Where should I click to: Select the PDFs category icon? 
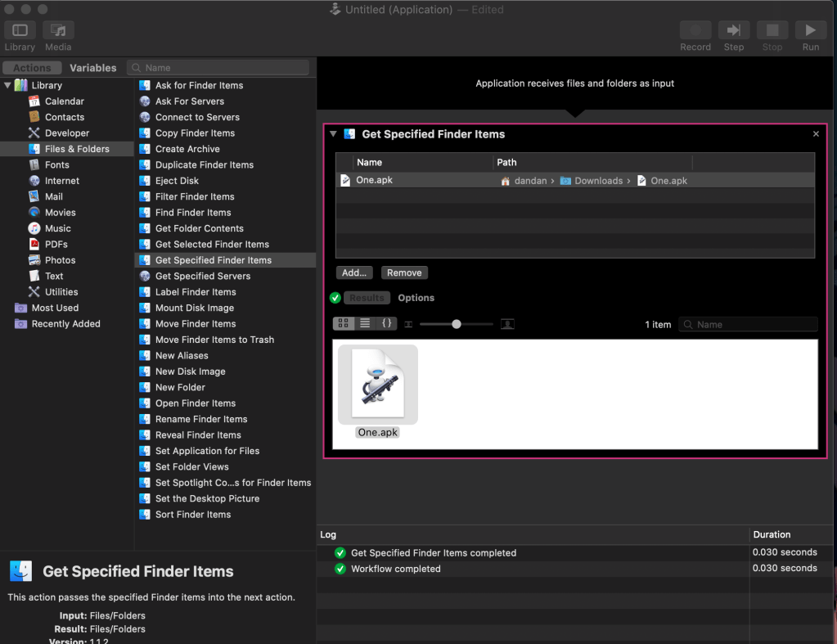click(x=34, y=245)
